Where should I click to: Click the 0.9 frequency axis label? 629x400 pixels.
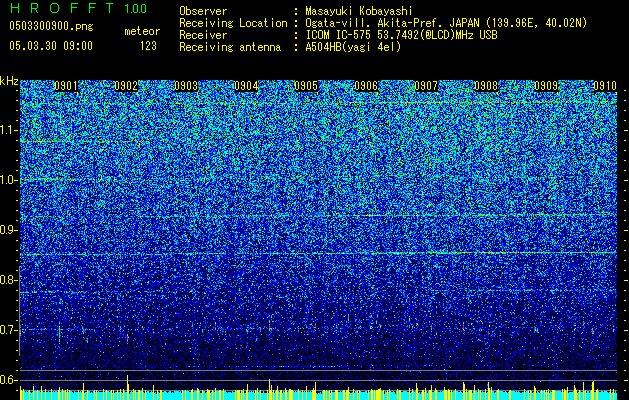[8, 230]
